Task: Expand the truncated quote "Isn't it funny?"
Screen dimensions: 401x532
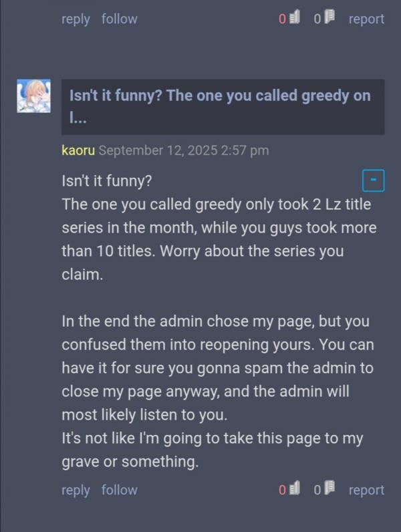Action: tap(223, 107)
